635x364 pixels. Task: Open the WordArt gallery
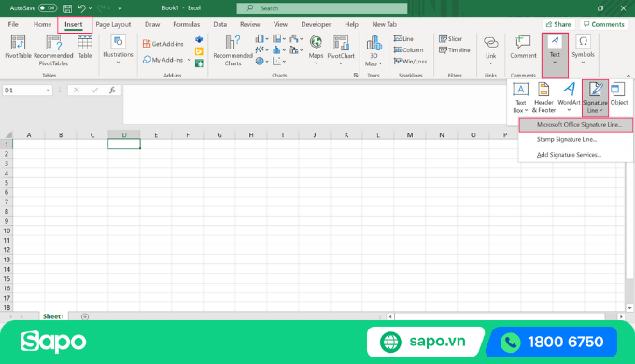coord(569,98)
